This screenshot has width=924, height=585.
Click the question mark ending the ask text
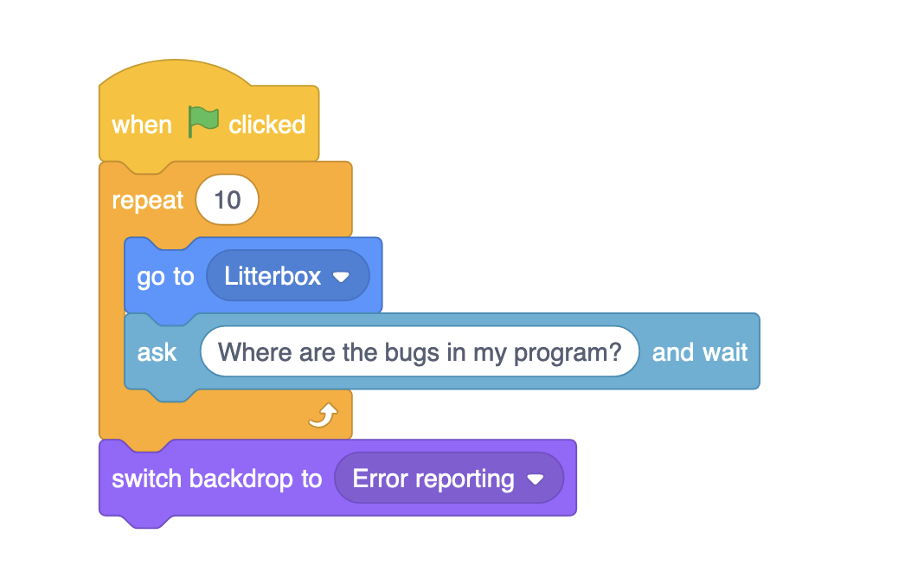(616, 352)
